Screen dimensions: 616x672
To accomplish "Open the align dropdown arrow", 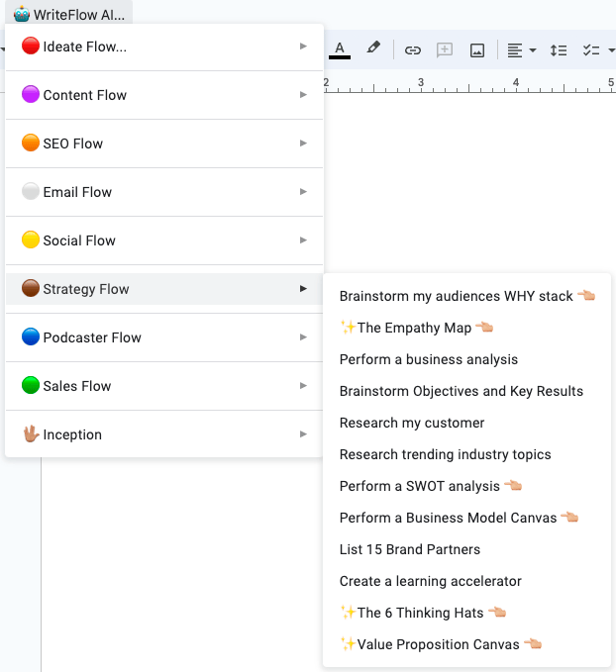I will coord(533,50).
